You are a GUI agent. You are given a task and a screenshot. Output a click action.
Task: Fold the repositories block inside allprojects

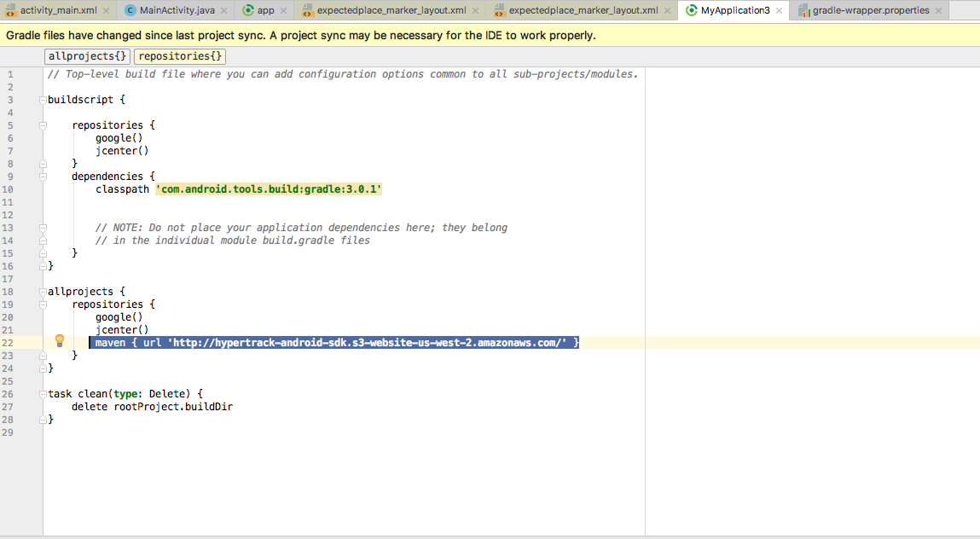pos(43,304)
